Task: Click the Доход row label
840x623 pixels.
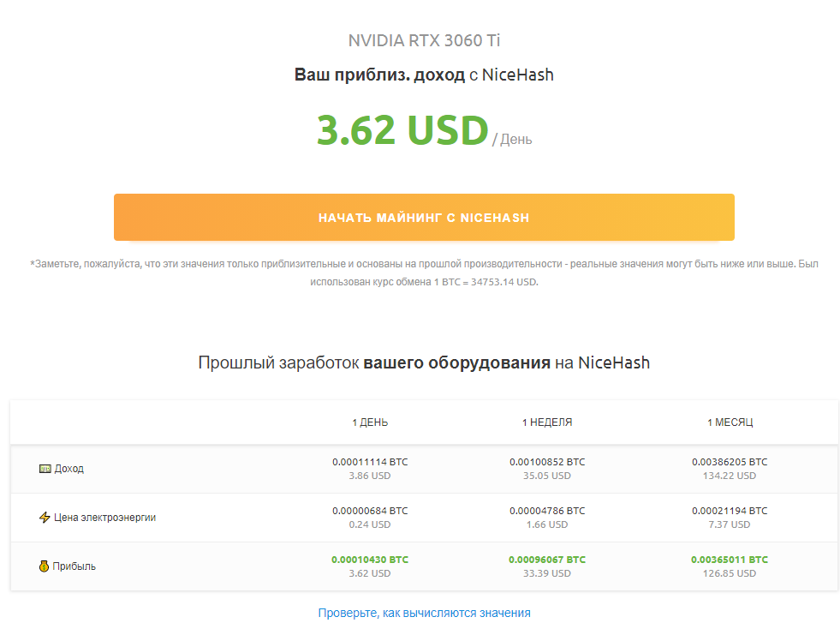Action: click(69, 469)
